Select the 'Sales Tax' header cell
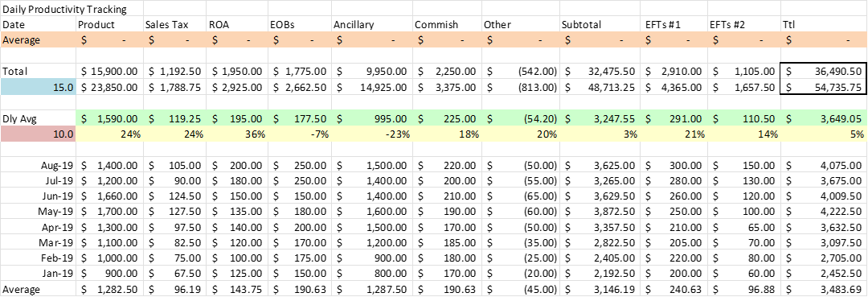The image size is (868, 297). (x=174, y=25)
